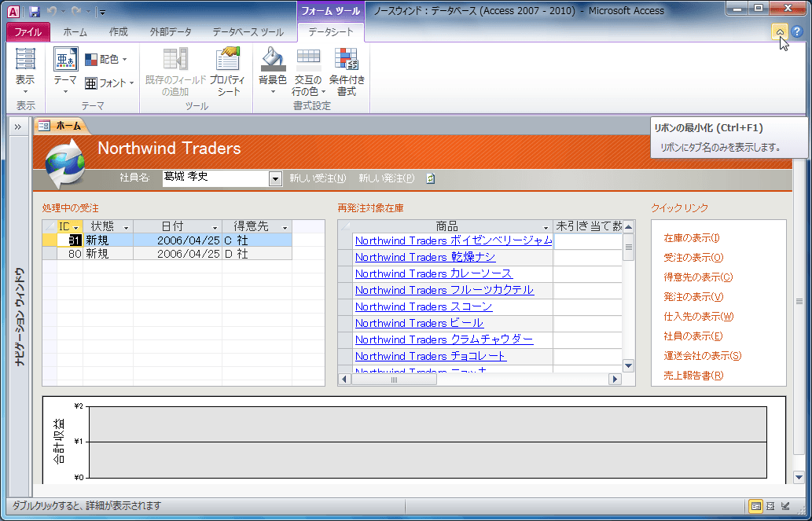Click the refresh icon beside 新しい発注

click(x=430, y=178)
